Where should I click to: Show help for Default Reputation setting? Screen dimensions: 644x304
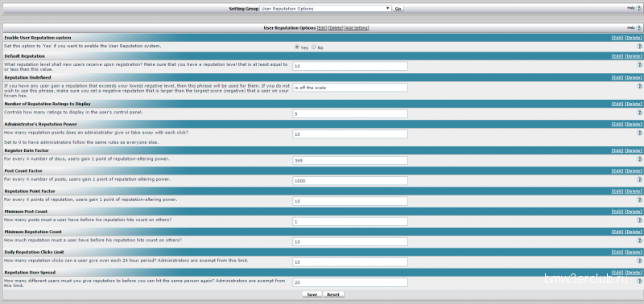click(639, 65)
